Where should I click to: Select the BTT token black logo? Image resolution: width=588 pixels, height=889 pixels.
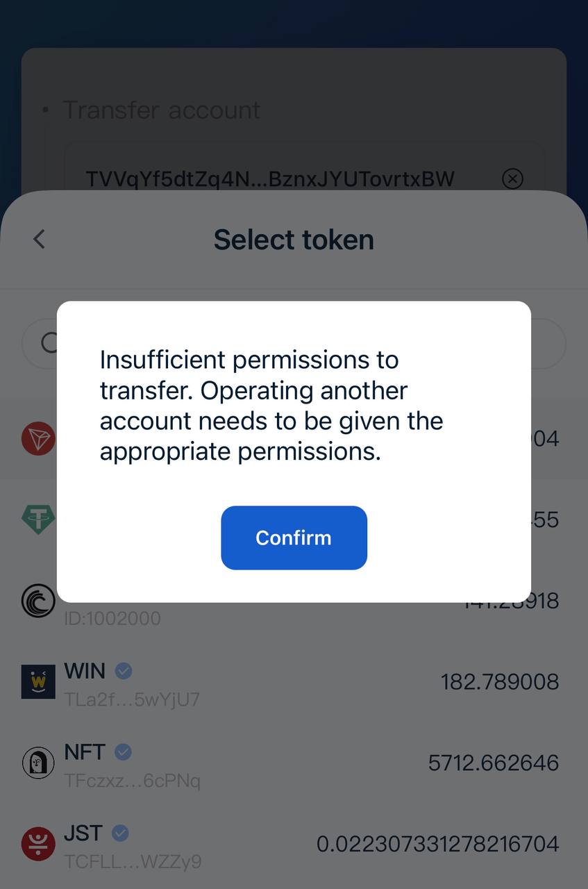[x=38, y=601]
